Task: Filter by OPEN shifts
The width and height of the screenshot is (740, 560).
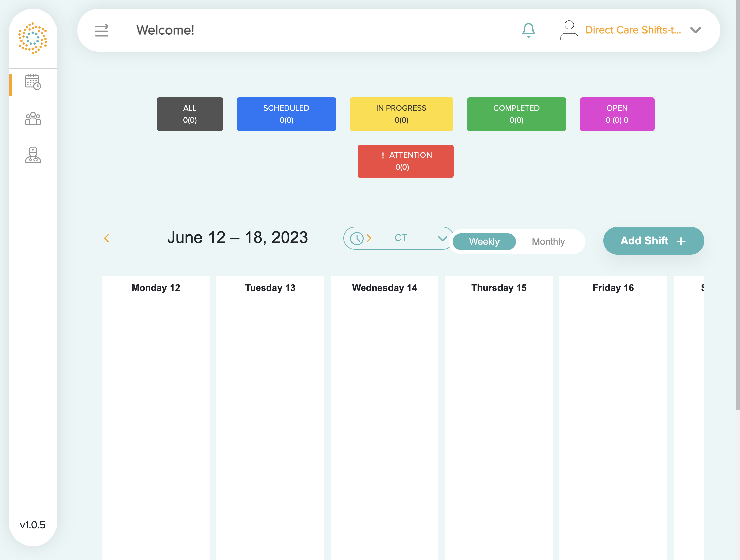Action: 617,114
